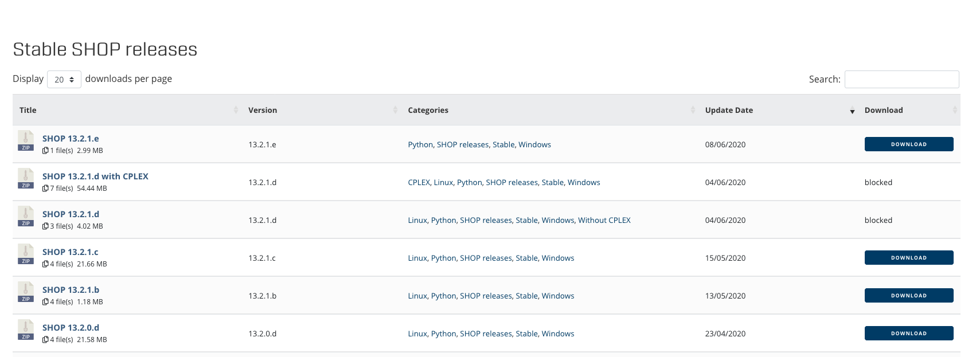Click Windows category in SHOP 13.2.0.d row

coord(558,334)
